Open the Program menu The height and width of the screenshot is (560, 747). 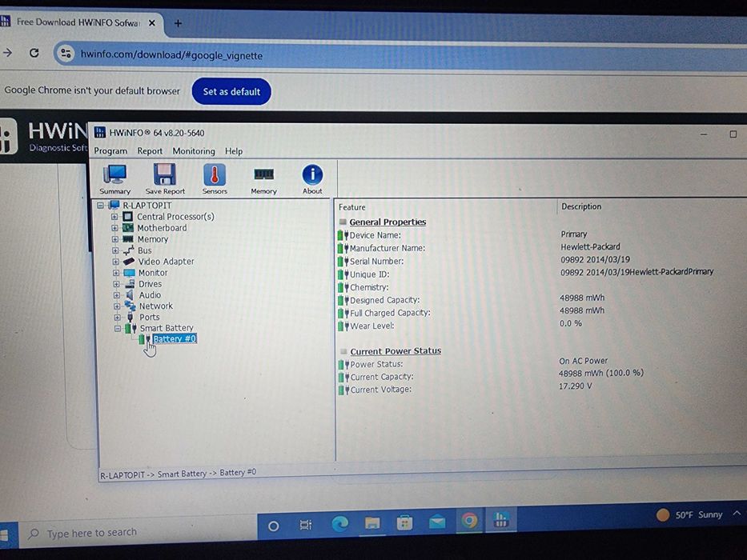coord(110,151)
